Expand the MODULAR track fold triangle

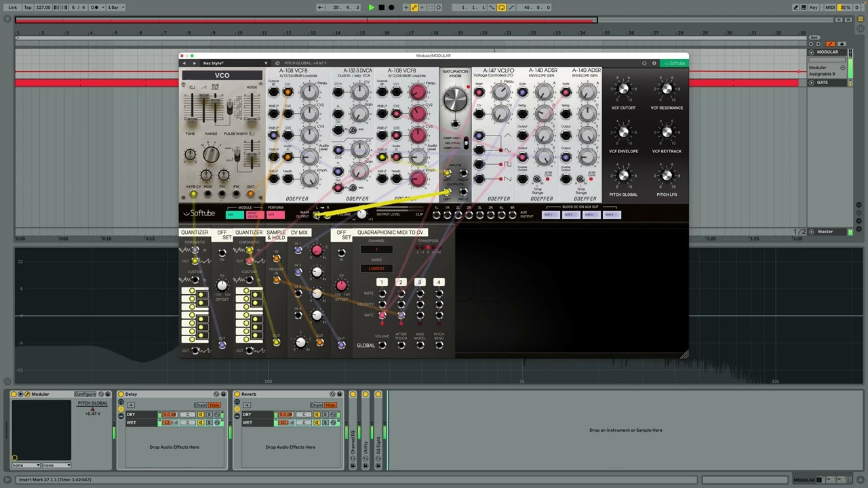click(x=812, y=52)
